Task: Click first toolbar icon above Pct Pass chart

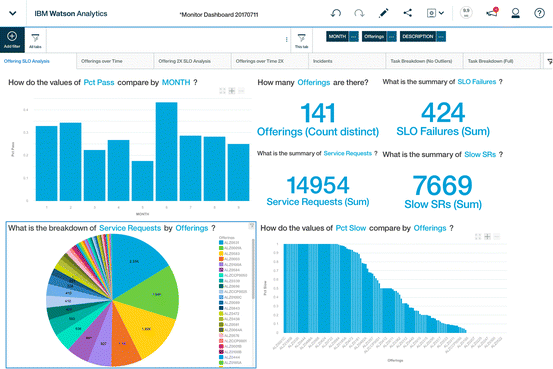Action: [x=222, y=91]
